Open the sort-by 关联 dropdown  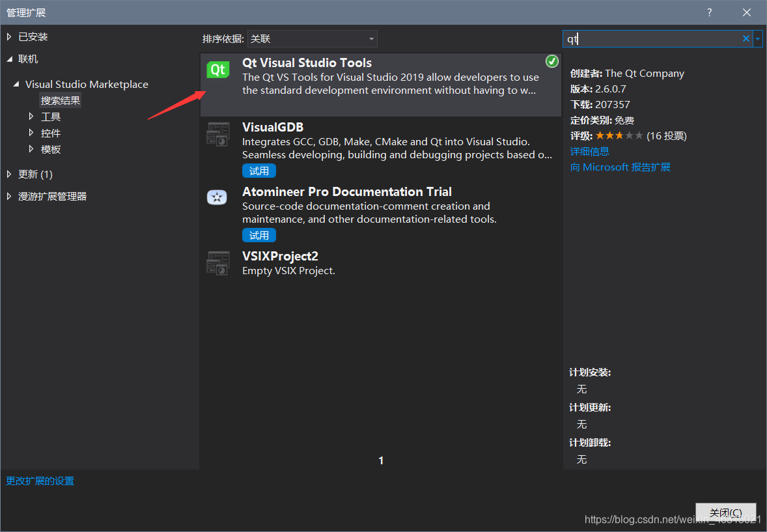pyautogui.click(x=312, y=38)
